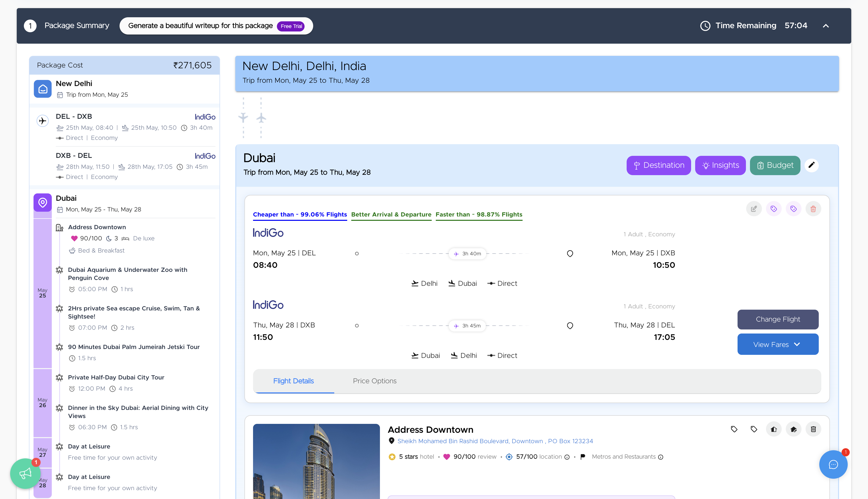Click the 5 stars hotel star icon
This screenshot has height=499, width=868.
coord(392,457)
